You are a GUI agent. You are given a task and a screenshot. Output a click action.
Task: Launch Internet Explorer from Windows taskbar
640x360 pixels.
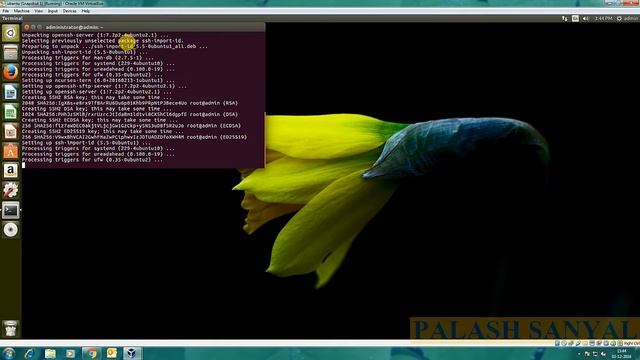coord(29,353)
